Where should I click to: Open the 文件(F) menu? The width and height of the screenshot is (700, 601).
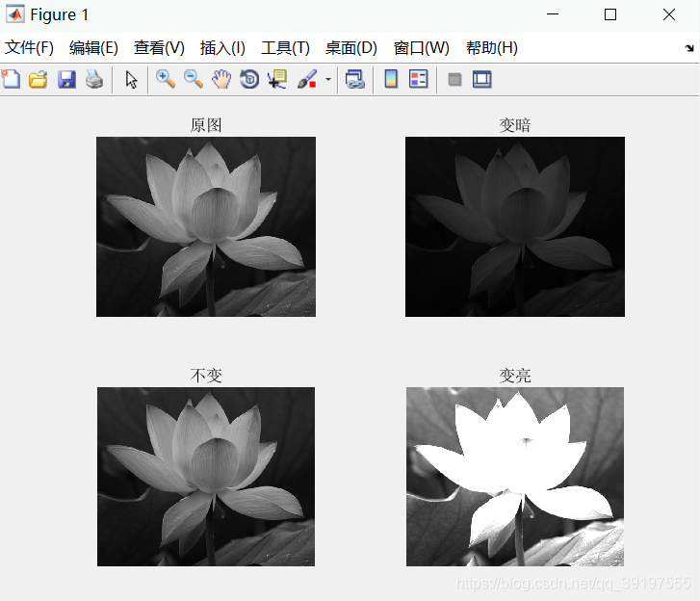(x=29, y=47)
